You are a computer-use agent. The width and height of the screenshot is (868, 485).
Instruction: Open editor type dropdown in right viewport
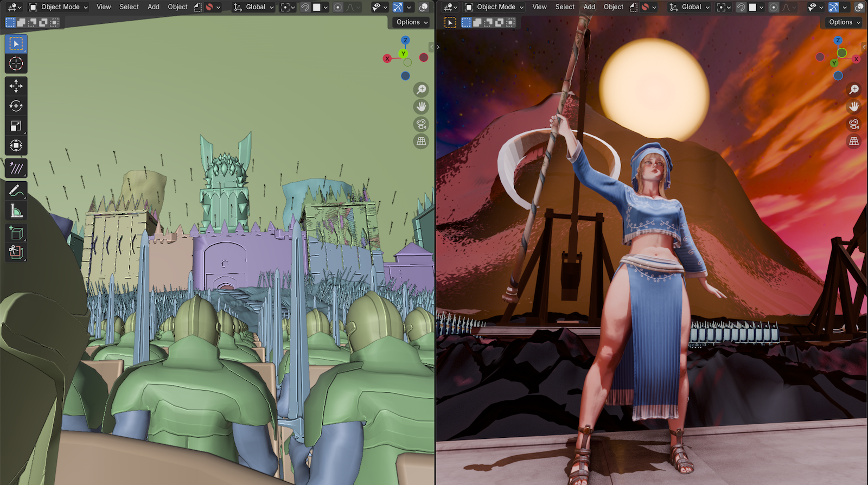click(x=450, y=7)
